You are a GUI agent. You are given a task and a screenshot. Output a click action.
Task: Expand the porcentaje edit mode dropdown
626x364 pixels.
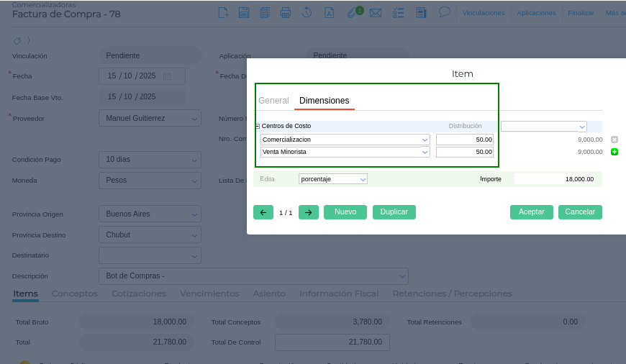coord(362,178)
